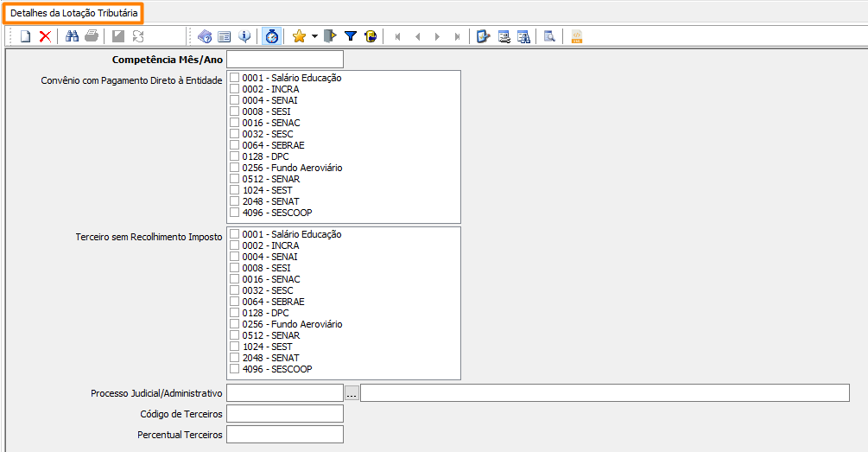This screenshot has height=452, width=868.
Task: Check 0001 - Salário Educação under Convênio
Action: tap(235, 78)
